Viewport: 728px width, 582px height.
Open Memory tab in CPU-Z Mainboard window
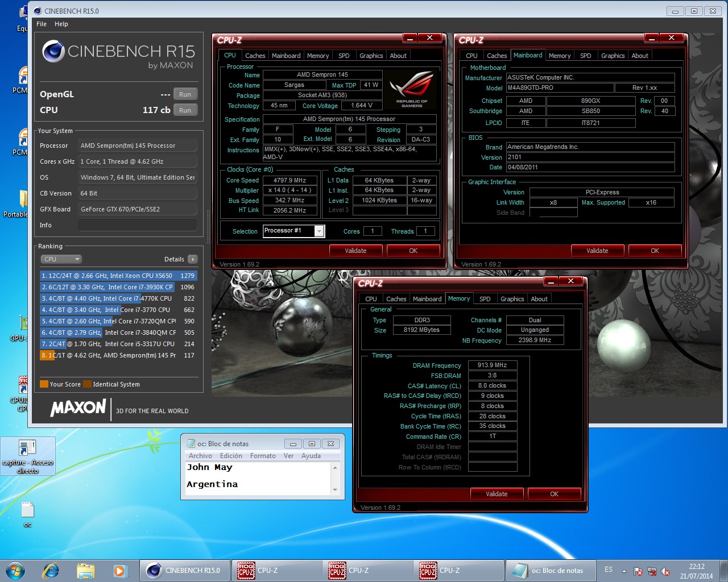pyautogui.click(x=560, y=56)
